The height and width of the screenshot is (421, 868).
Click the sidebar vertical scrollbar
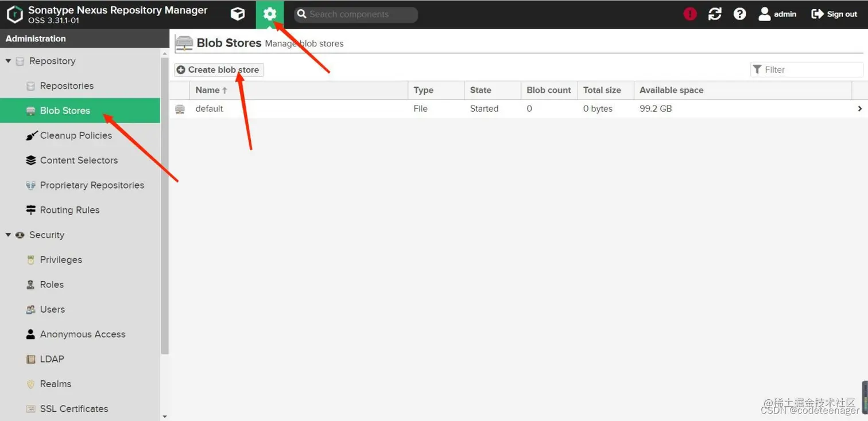165,206
